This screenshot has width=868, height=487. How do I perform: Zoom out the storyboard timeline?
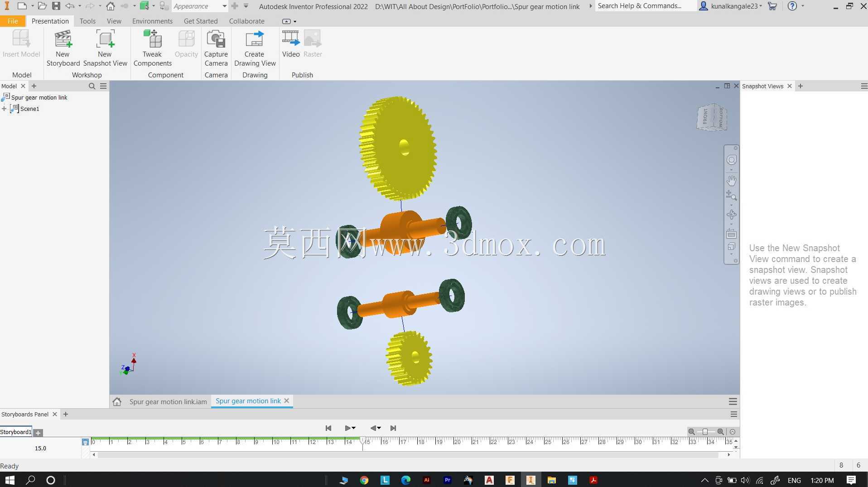click(691, 432)
